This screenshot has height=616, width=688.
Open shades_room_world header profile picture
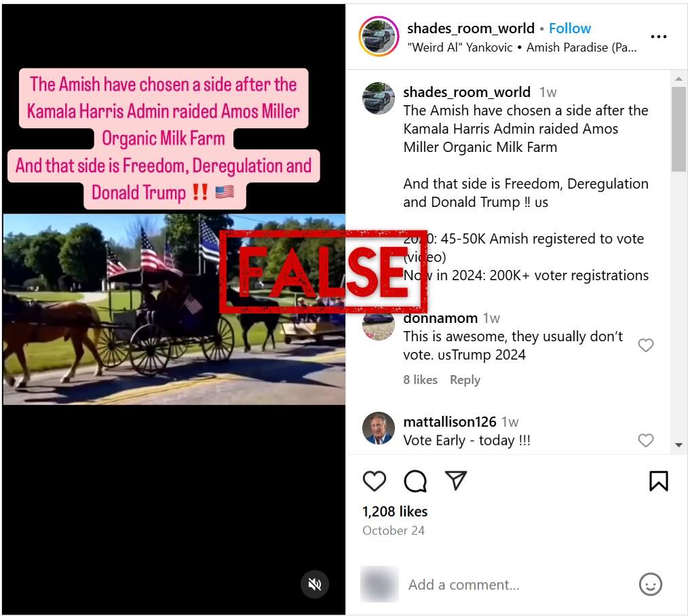[379, 37]
